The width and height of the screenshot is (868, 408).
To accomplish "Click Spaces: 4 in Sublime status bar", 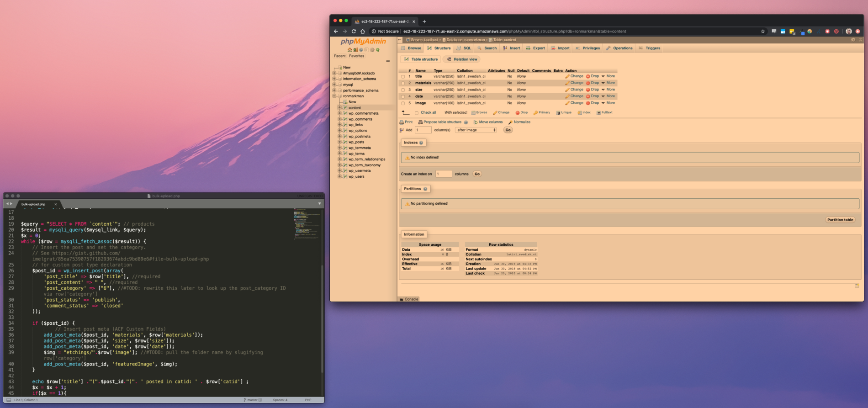I will [280, 400].
